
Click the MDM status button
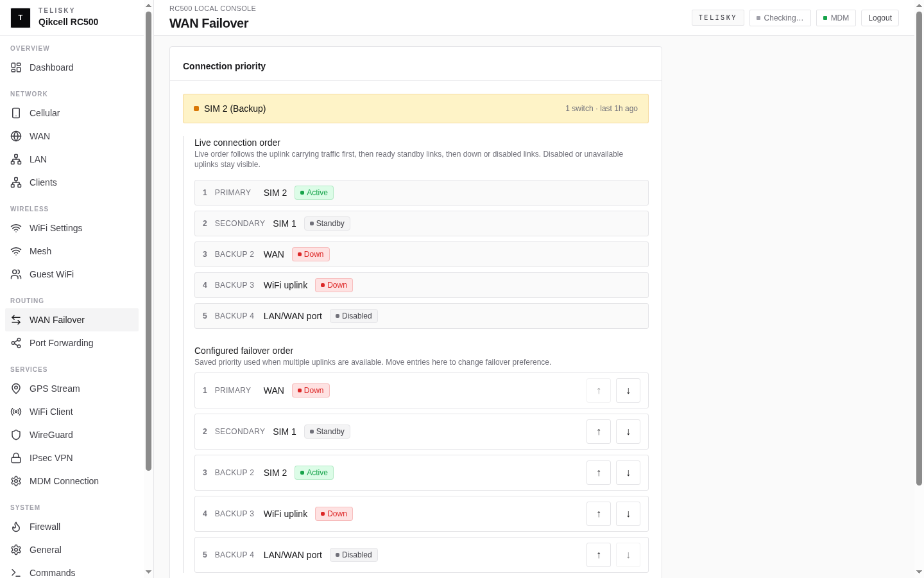[836, 18]
